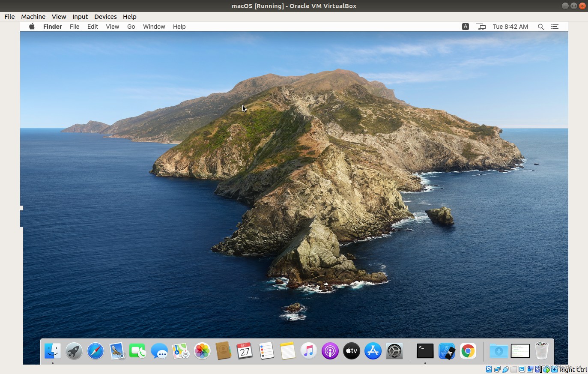
Task: Open macOS Finder File menu
Action: [75, 27]
